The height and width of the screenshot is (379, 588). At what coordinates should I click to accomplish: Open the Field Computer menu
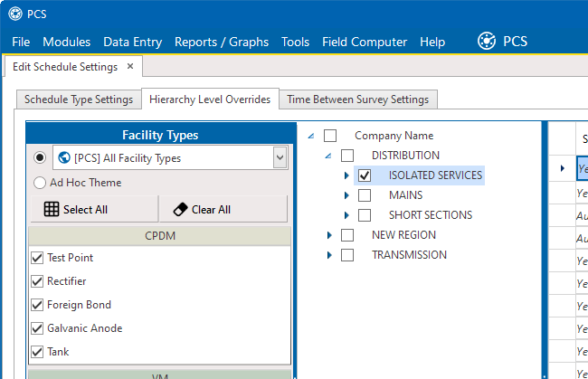coord(365,42)
